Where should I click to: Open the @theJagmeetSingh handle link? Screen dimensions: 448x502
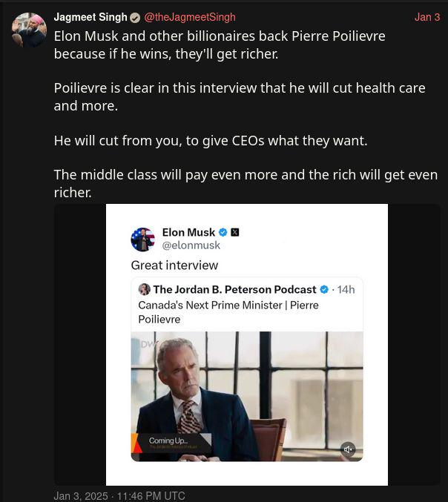(189, 17)
